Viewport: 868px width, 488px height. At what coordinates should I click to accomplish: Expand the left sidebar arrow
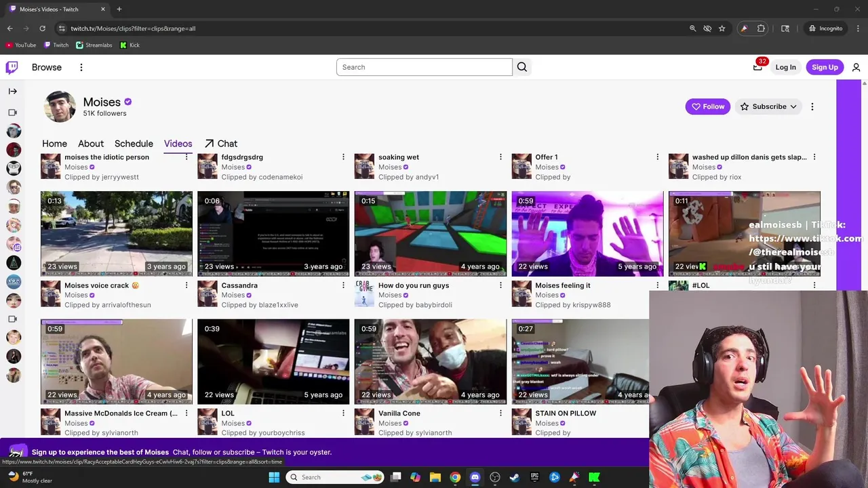coord(12,91)
